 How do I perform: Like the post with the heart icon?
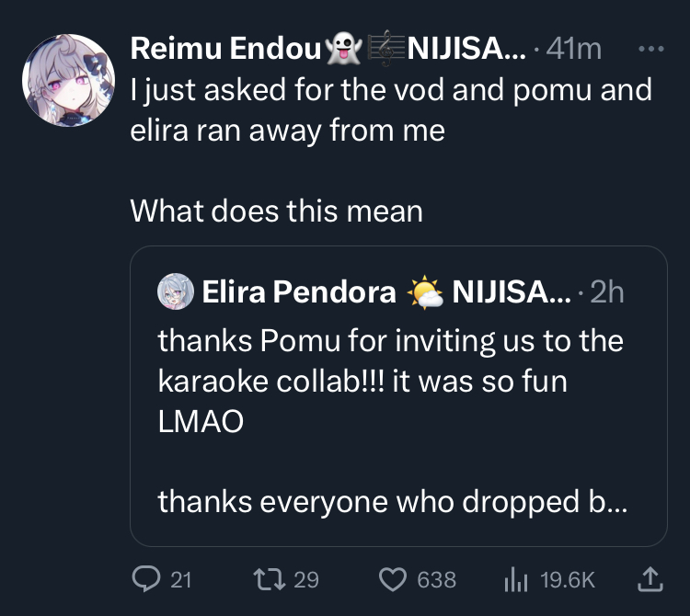click(394, 578)
